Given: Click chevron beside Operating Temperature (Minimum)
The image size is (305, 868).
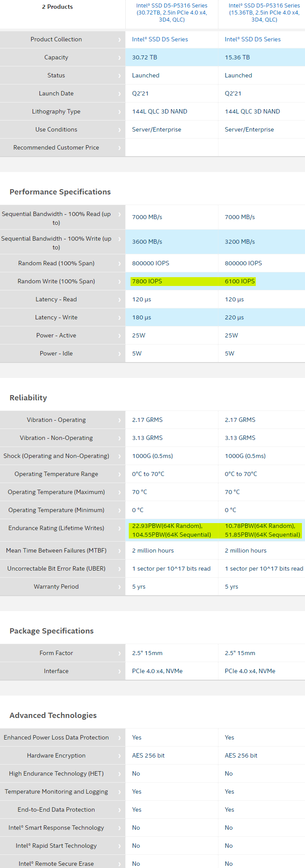Looking at the screenshot, I should coord(119,510).
